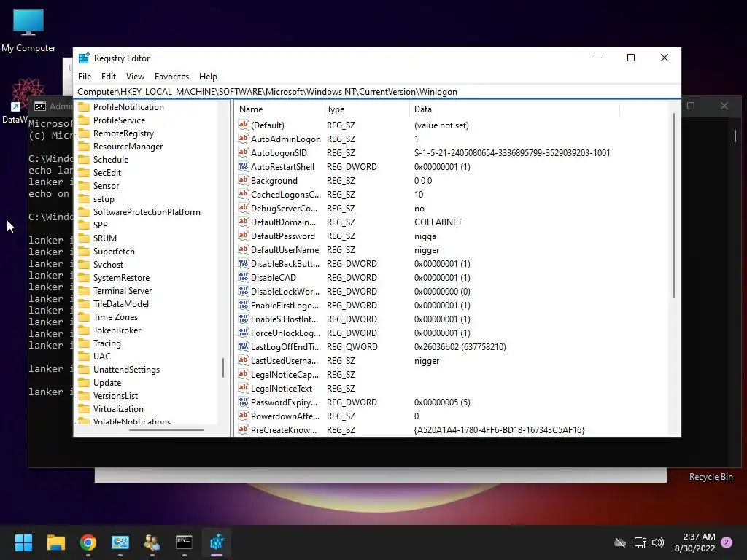Click the key tree horizontal scrollbar
Viewport: 747px width, 560px height.
pos(166,430)
